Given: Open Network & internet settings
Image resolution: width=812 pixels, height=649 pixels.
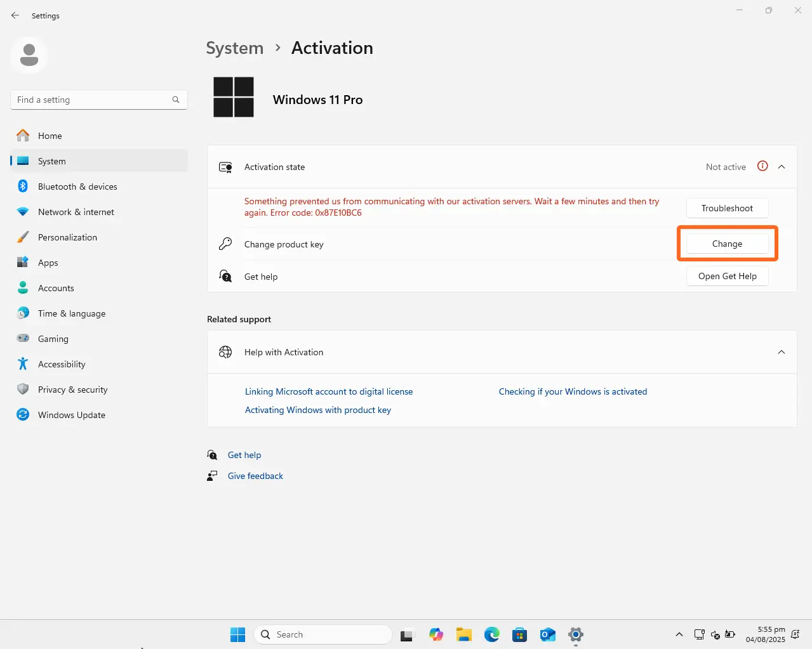Looking at the screenshot, I should pos(99,212).
